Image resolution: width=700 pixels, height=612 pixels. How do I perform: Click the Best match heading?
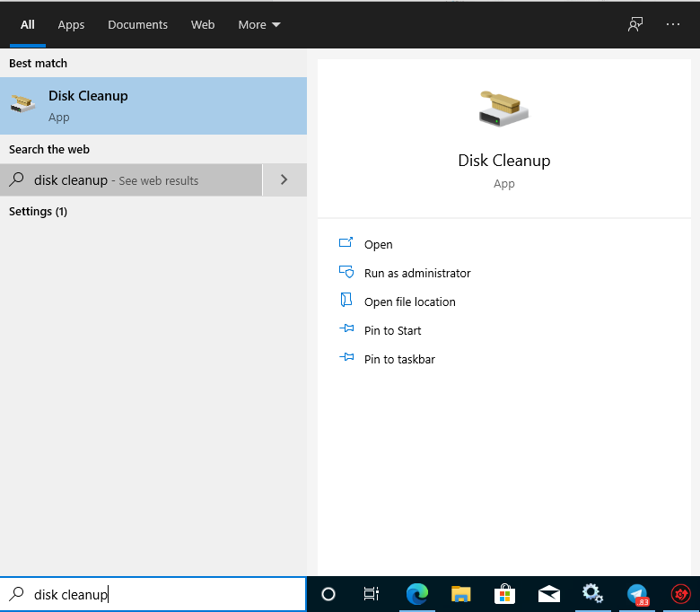coord(38,64)
